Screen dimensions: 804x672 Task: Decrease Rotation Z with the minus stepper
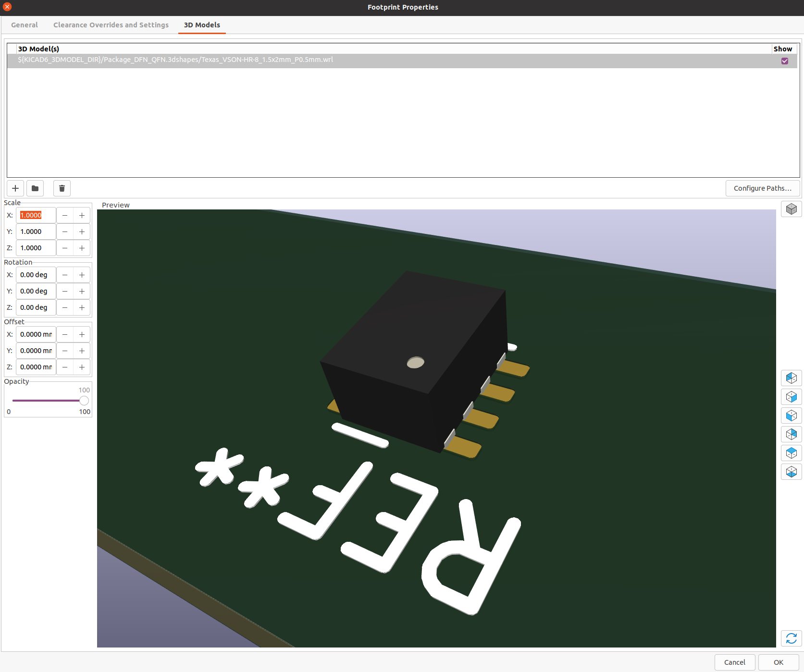click(65, 308)
